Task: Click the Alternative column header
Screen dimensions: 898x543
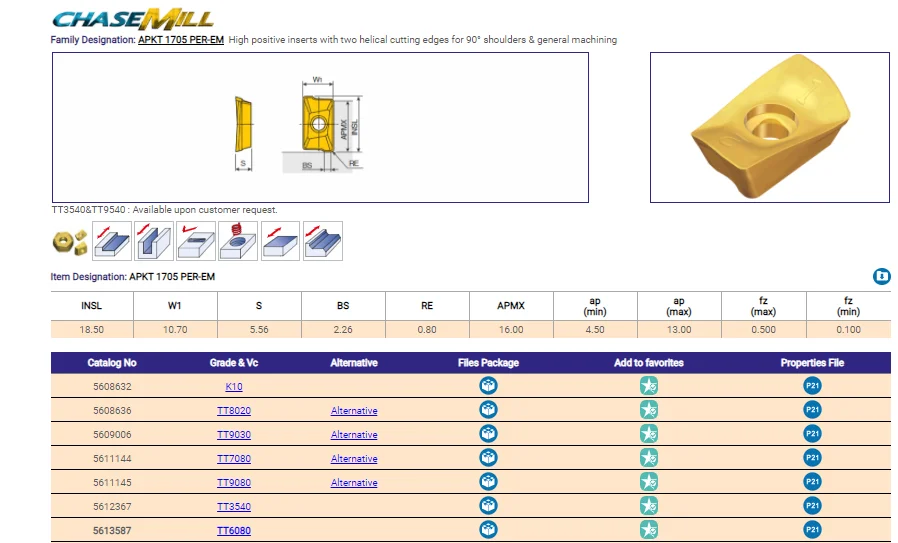Action: click(x=354, y=363)
